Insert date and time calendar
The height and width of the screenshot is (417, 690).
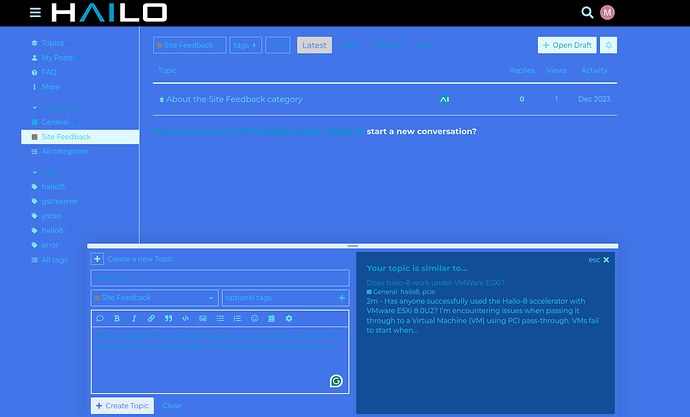272,318
